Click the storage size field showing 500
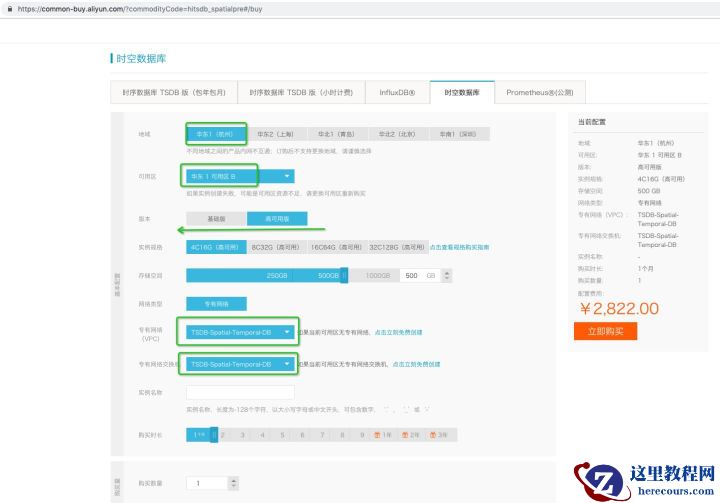This screenshot has width=720, height=503. tap(420, 276)
